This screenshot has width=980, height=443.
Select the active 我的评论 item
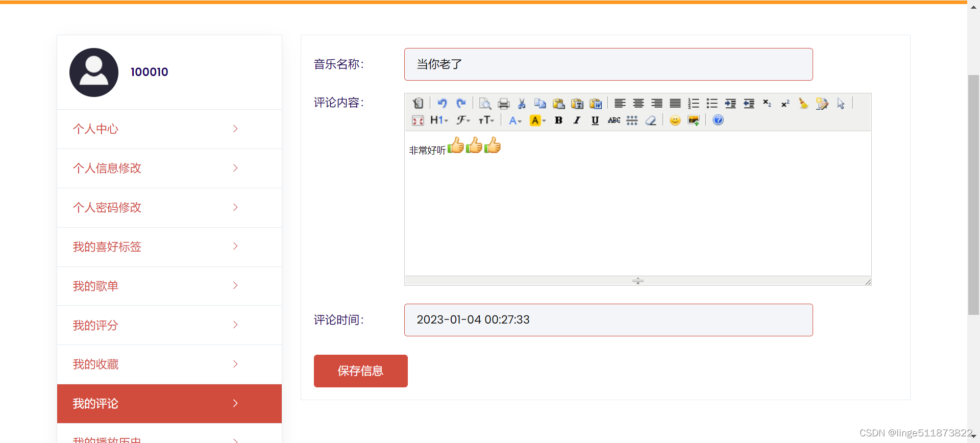point(169,404)
